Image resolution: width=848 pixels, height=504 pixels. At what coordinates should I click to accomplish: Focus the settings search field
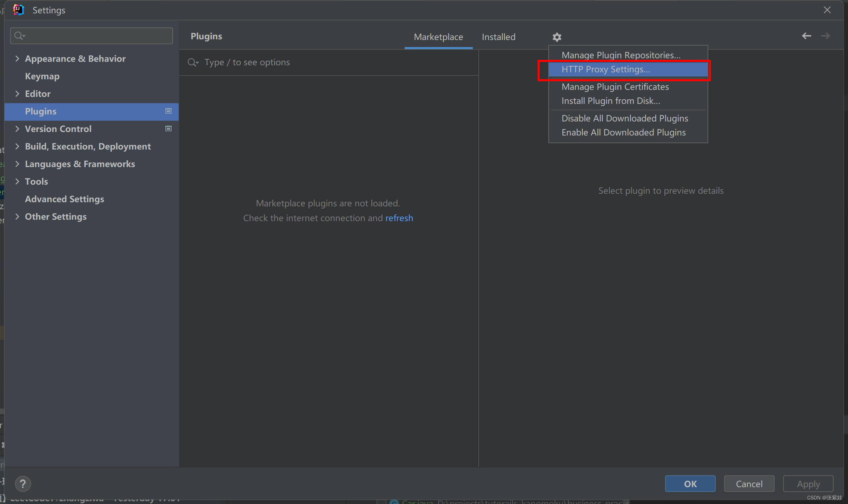[92, 36]
